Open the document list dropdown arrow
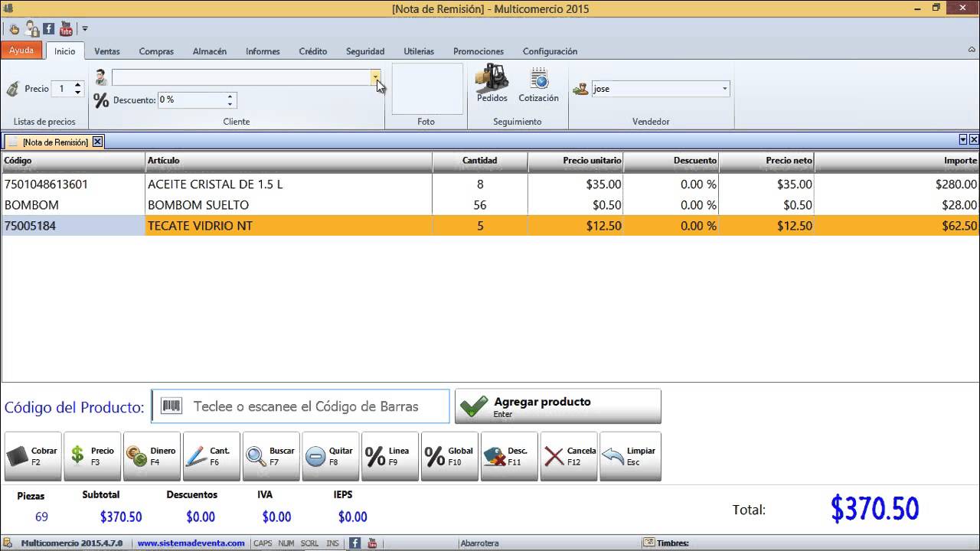This screenshot has width=980, height=551. [963, 140]
